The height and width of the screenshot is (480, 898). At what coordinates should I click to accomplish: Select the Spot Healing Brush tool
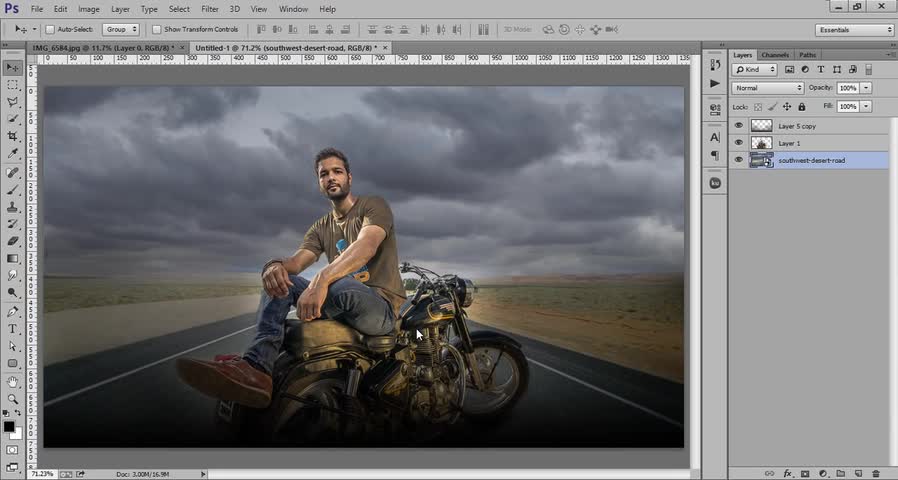(12, 172)
